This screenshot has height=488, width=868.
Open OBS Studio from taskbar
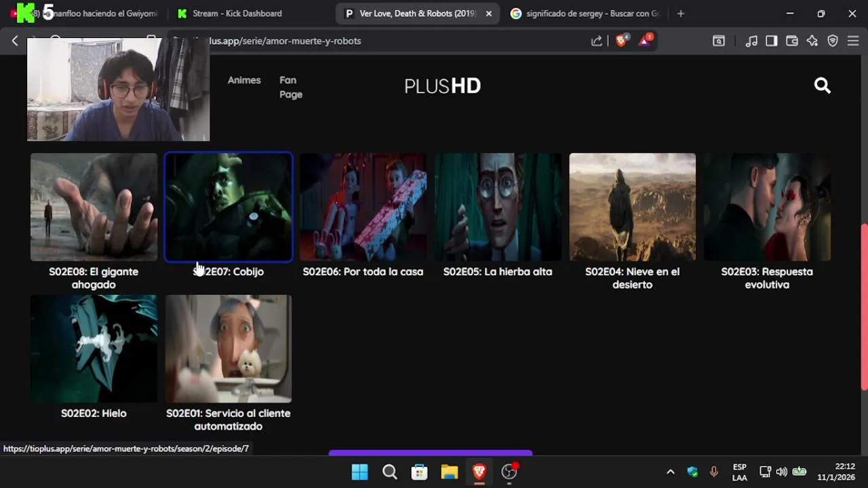509,472
